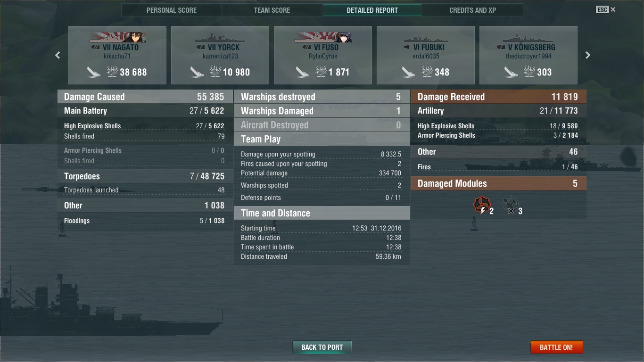Click the Nagato sunk ship icon
This screenshot has height=362, width=644.
click(x=94, y=72)
